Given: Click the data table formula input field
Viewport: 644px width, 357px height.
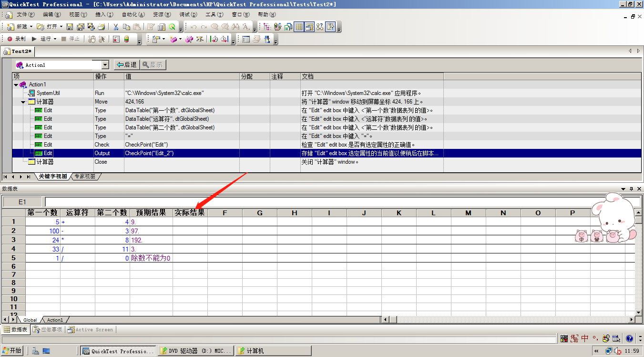Looking at the screenshot, I should click(x=342, y=202).
